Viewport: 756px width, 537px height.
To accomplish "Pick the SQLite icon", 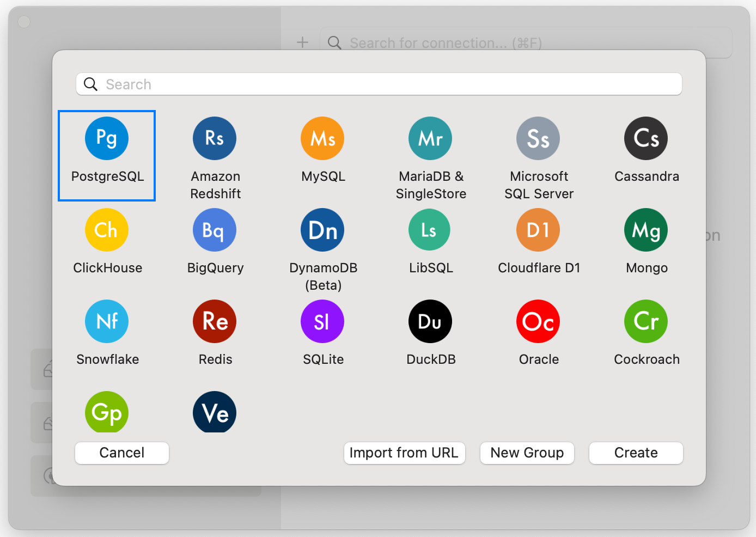I will tap(322, 321).
